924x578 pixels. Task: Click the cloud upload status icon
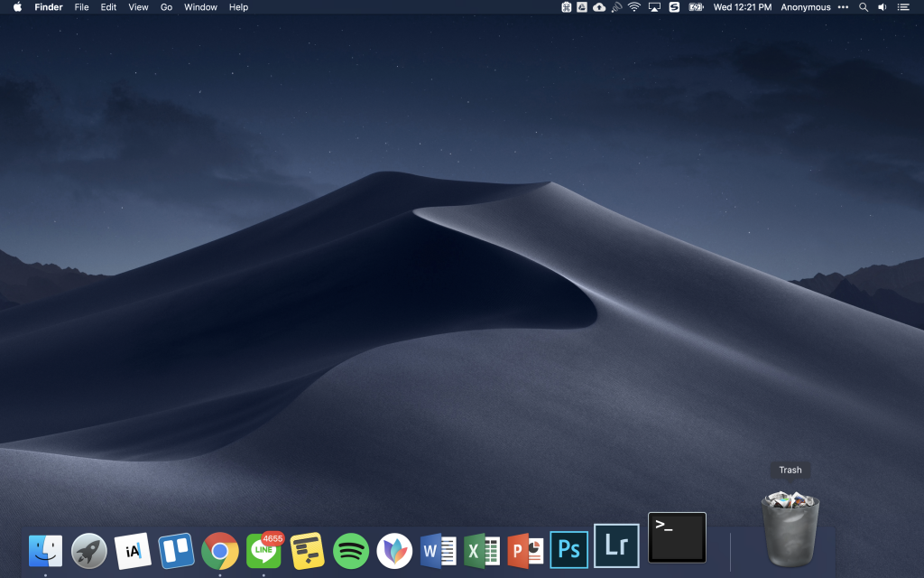pos(599,7)
